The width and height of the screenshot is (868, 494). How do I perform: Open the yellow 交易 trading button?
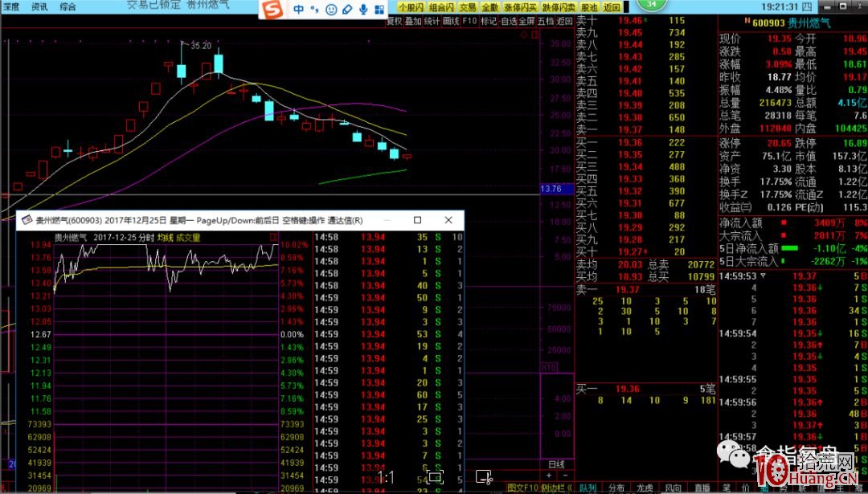(x=468, y=7)
